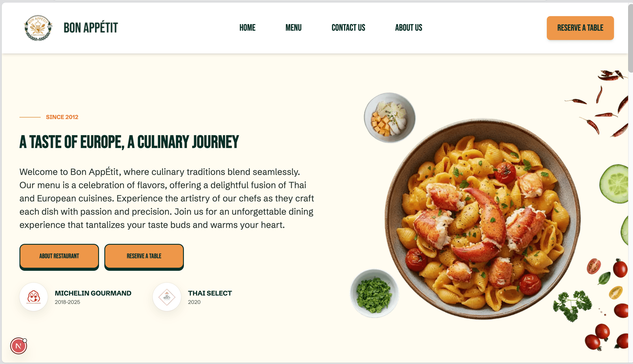Click the About Restaurant button

(59, 256)
